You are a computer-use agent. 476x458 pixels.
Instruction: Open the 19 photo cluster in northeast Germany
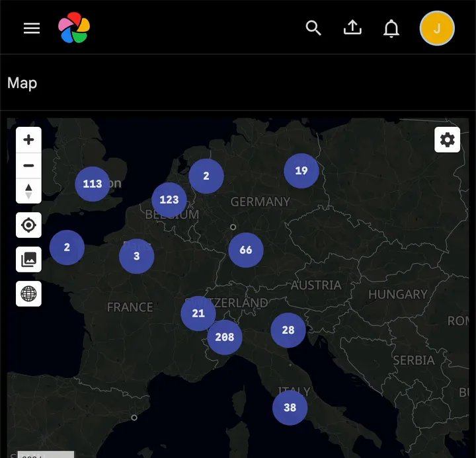[x=301, y=171]
